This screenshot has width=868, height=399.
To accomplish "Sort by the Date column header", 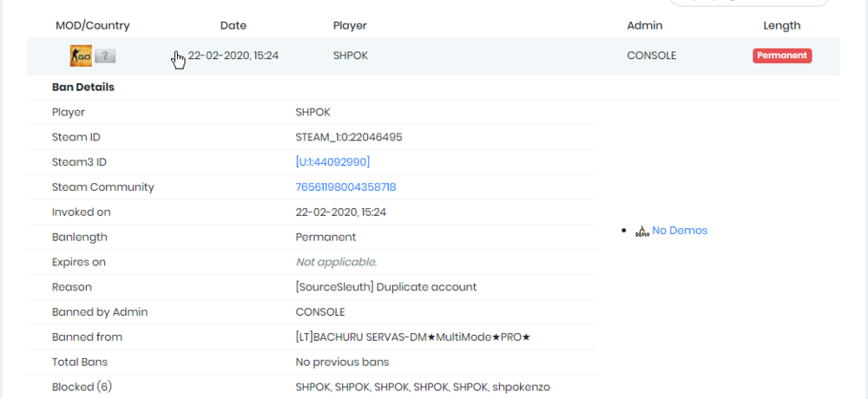I will [x=233, y=26].
